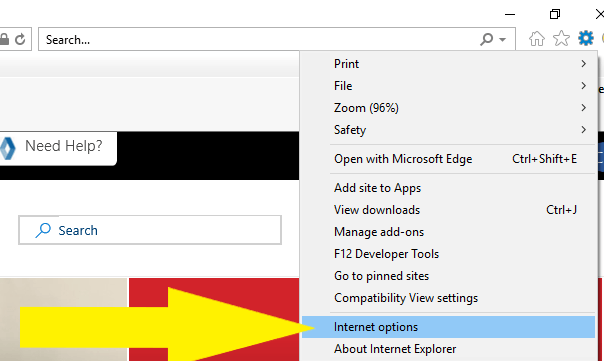The width and height of the screenshot is (604, 361).
Task: Click the Need Help? button
Action: click(58, 148)
